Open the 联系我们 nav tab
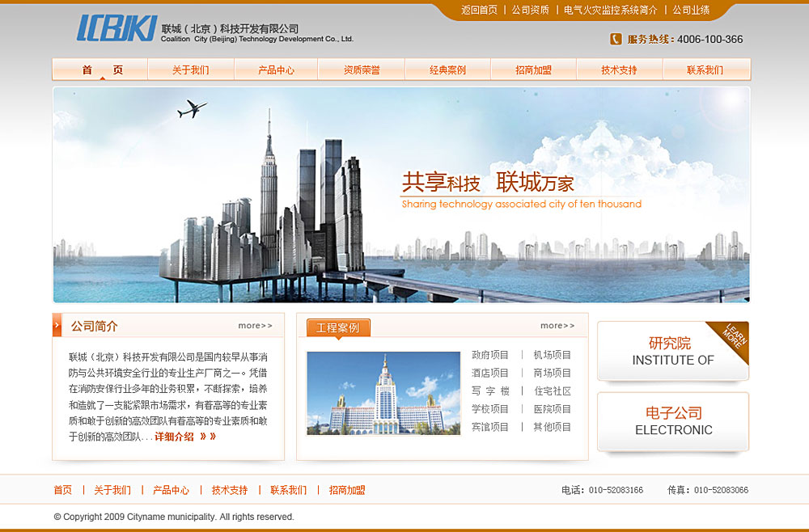Viewport: 809px width, 532px height. coord(705,70)
